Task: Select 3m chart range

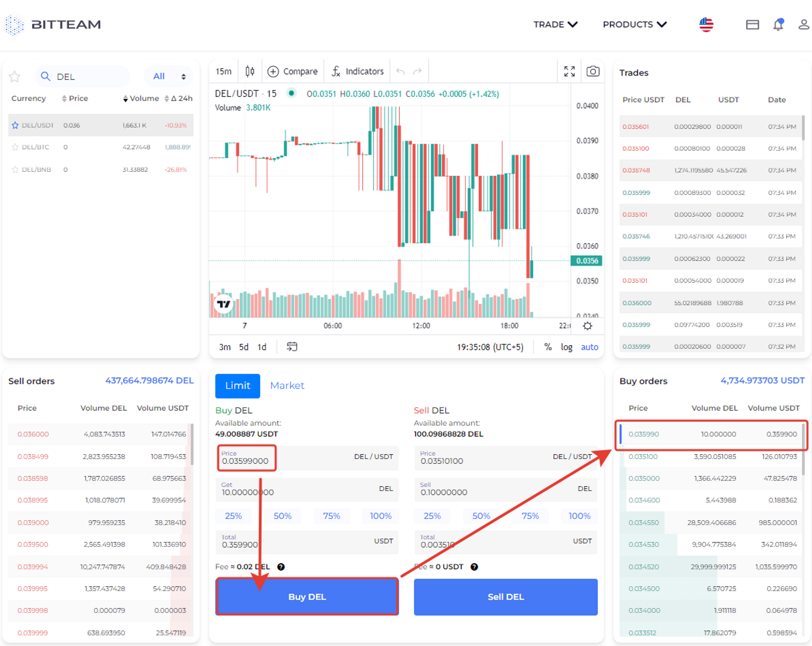Action: (x=225, y=347)
